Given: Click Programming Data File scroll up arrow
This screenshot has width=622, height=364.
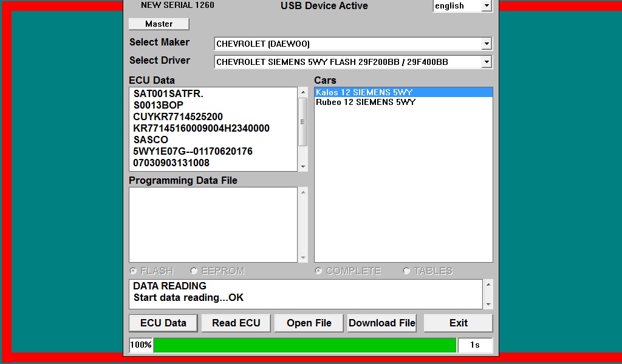Looking at the screenshot, I should pos(303,192).
